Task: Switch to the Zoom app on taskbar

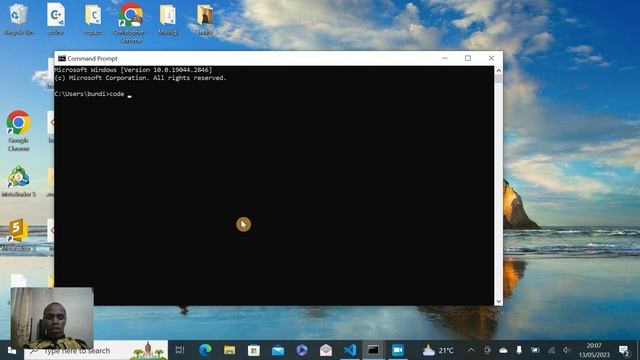Action: (x=398, y=350)
